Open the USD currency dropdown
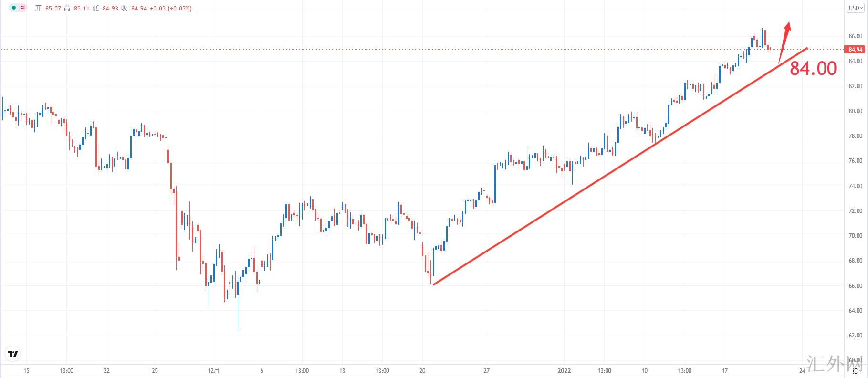 pos(856,8)
